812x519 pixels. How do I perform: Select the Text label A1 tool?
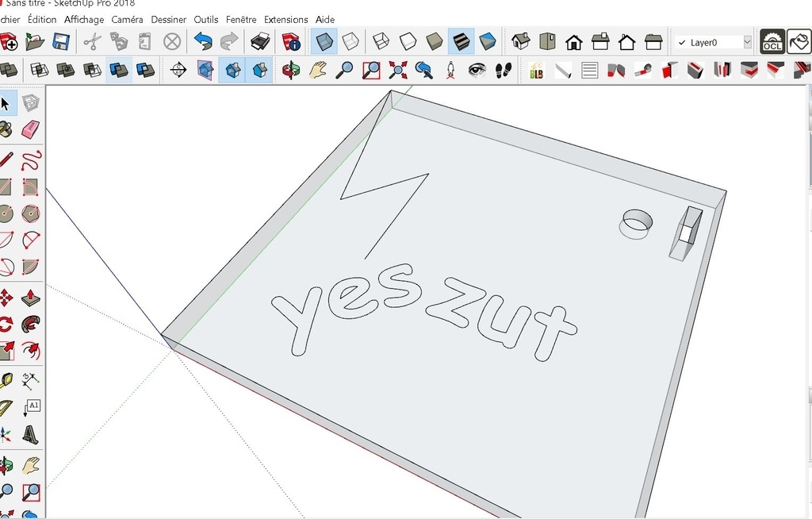[31, 408]
